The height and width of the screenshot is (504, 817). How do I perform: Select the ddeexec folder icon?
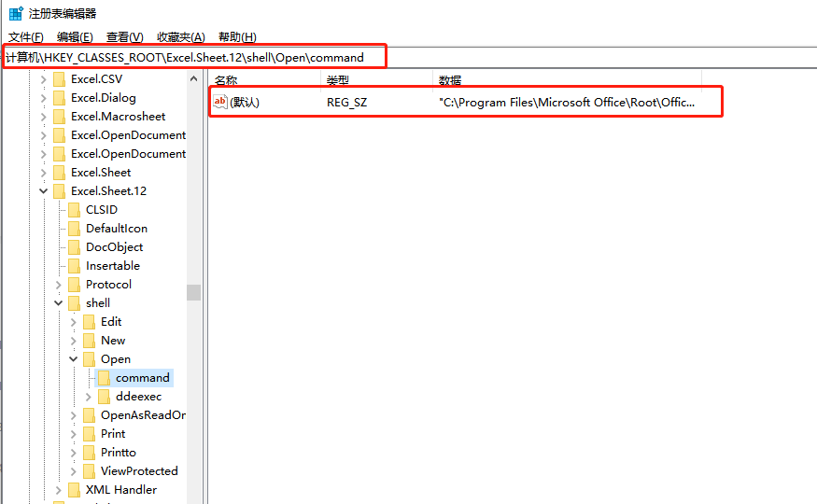(105, 397)
